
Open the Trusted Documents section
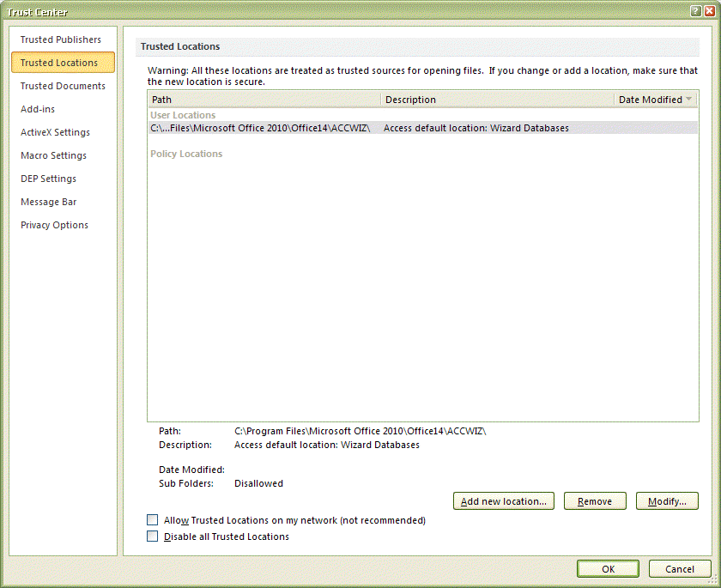tap(63, 86)
